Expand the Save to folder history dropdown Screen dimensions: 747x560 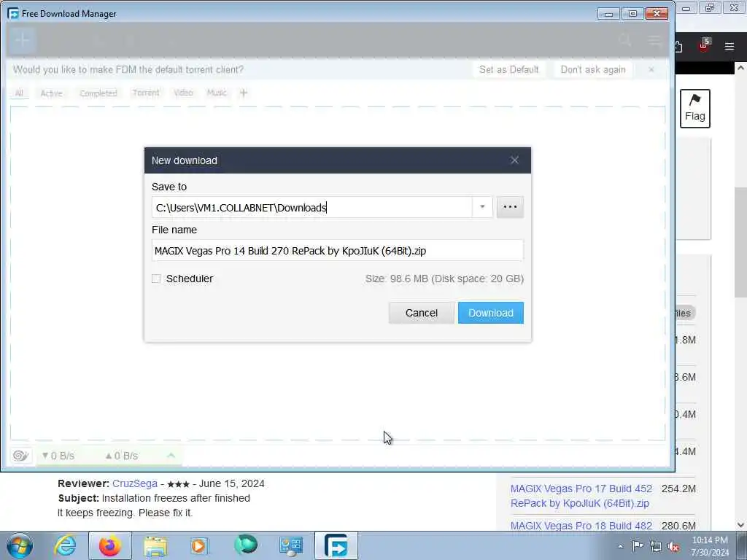click(x=482, y=207)
